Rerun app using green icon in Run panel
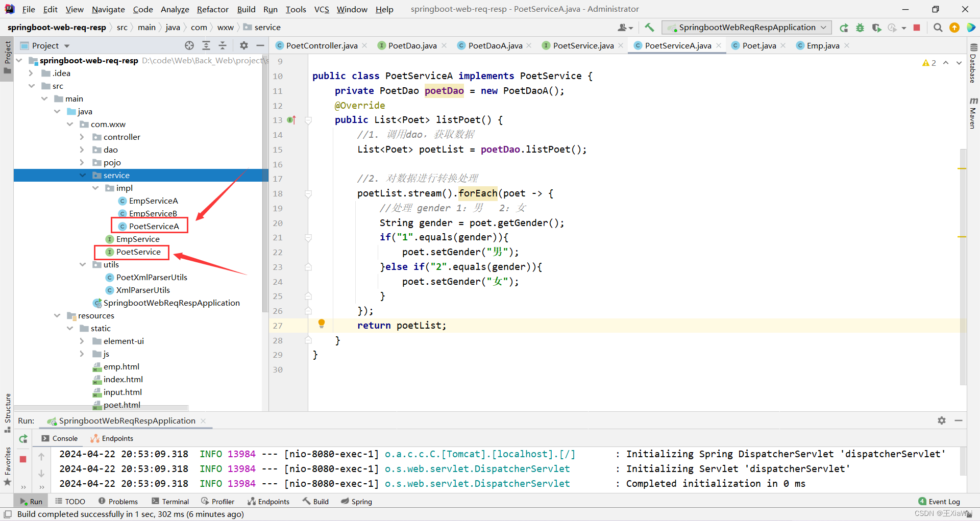980x521 pixels. point(23,438)
